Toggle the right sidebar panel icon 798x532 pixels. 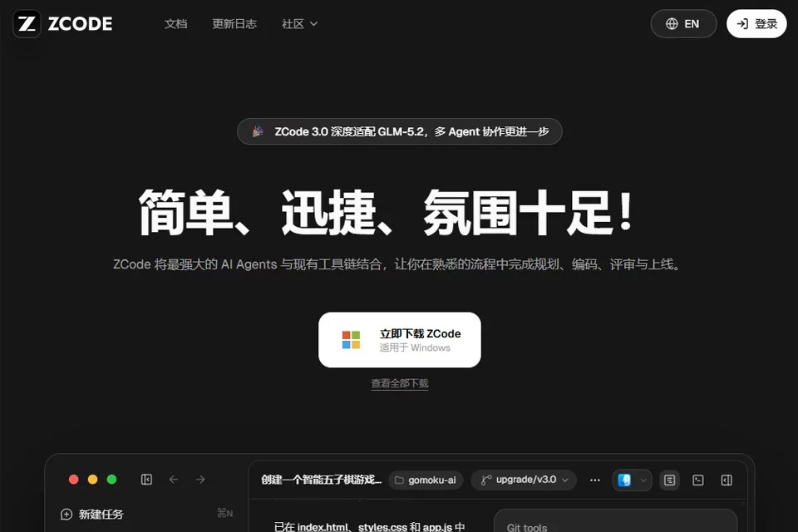(727, 480)
